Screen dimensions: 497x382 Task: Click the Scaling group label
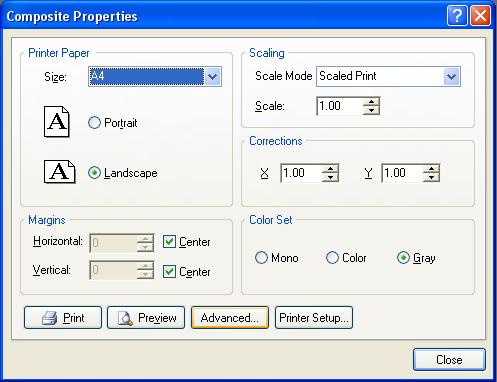267,53
